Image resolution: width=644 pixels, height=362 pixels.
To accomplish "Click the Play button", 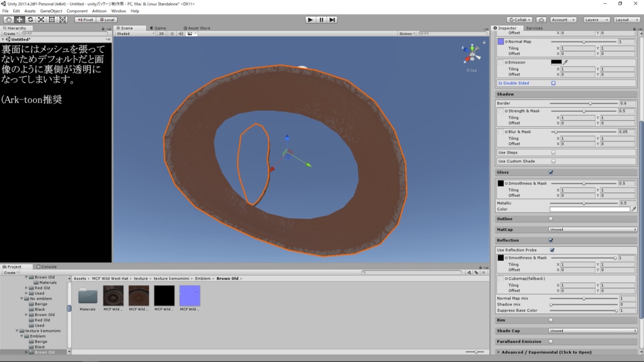I will pos(311,19).
